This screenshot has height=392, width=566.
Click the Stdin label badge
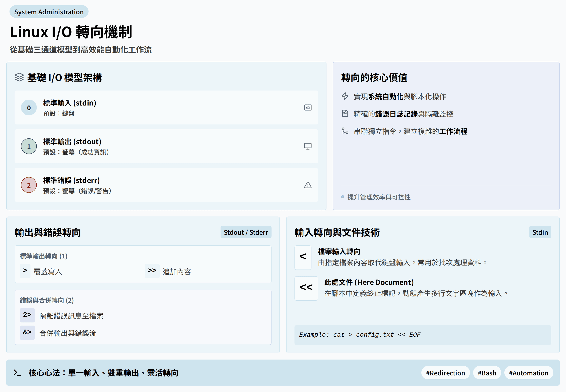[x=540, y=232]
